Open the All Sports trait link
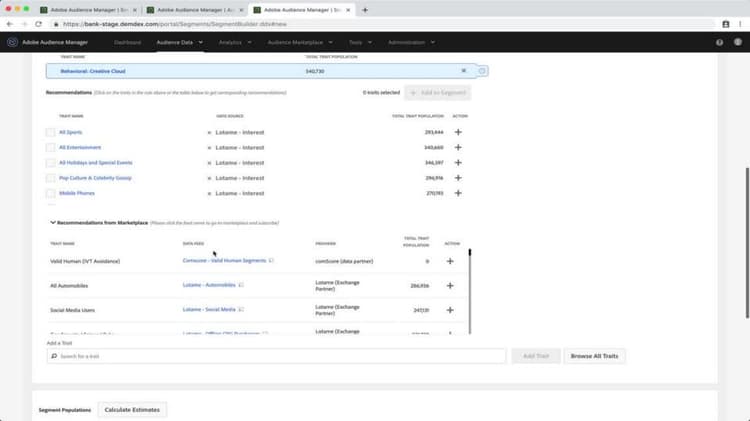This screenshot has height=421, width=750. (70, 132)
